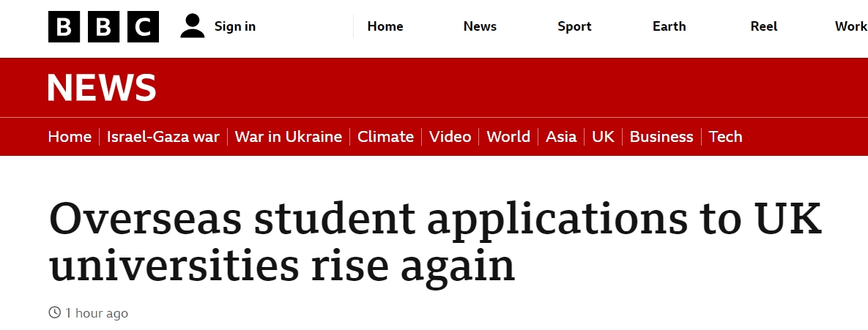Image resolution: width=868 pixels, height=330 pixels.
Task: Select the World news section
Action: (508, 137)
